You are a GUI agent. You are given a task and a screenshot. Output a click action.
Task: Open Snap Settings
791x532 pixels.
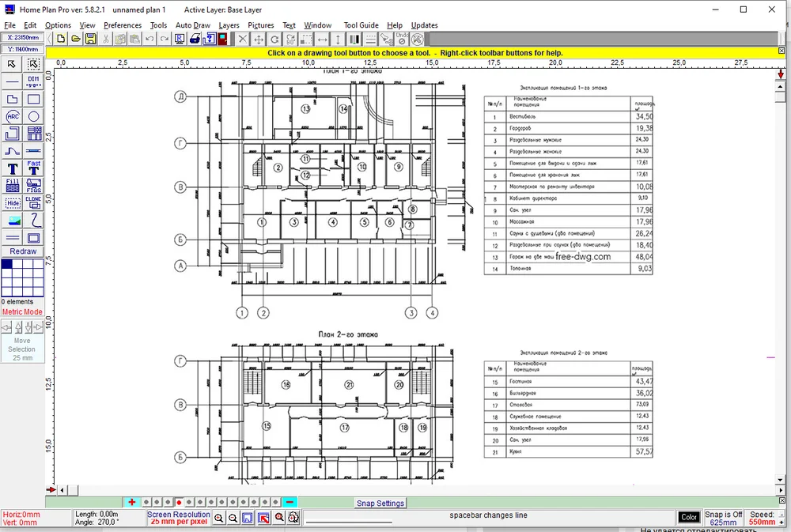coord(380,503)
